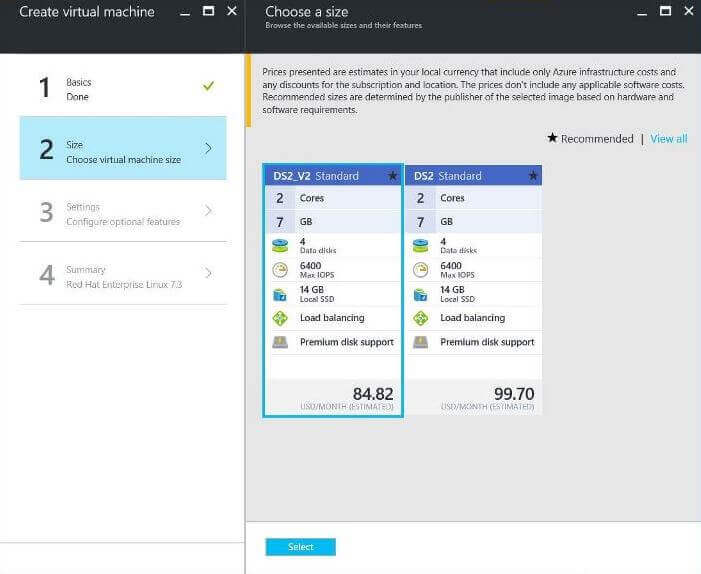This screenshot has height=574, width=701.
Task: Click the green checkmark next to Basics
Action: coord(208,85)
